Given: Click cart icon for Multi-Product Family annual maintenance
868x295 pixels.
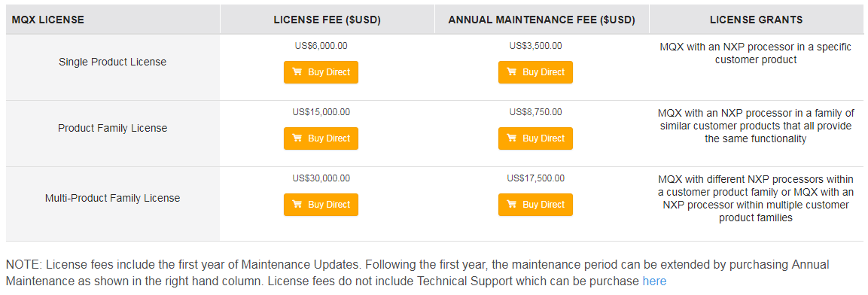Looking at the screenshot, I should click(511, 204).
